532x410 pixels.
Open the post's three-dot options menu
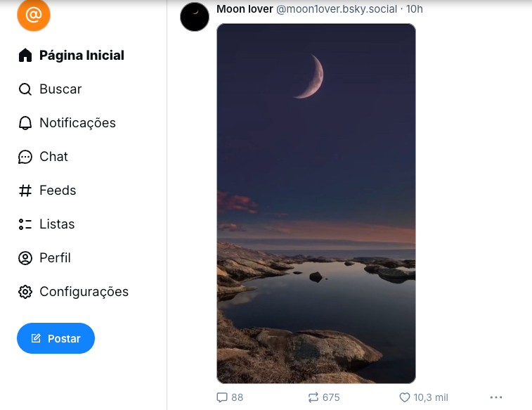(x=496, y=397)
